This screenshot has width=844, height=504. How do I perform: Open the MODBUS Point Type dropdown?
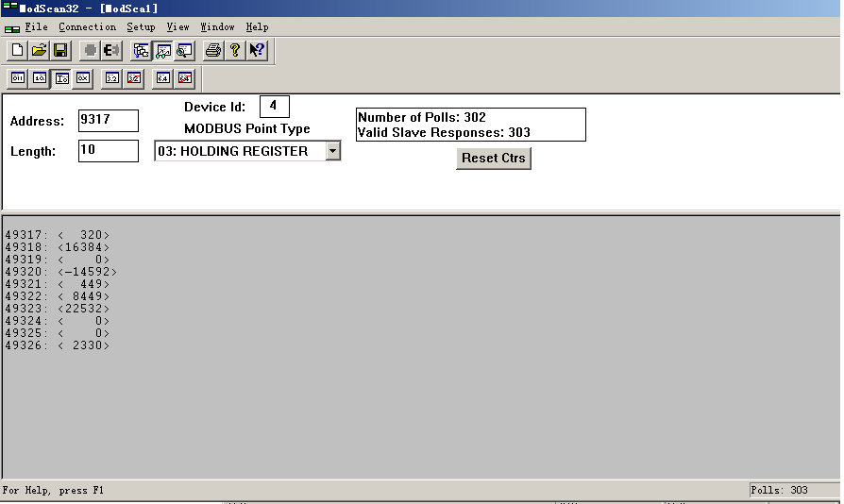pos(331,151)
